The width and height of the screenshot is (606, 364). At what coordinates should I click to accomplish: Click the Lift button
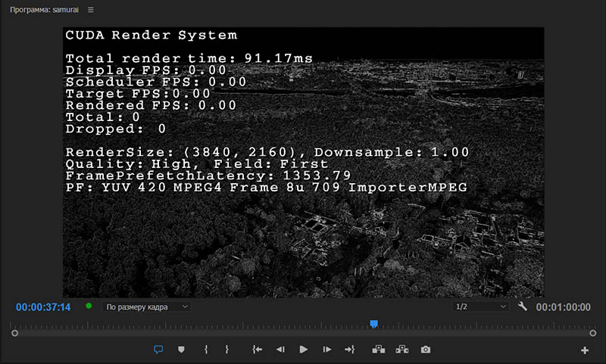tap(378, 350)
